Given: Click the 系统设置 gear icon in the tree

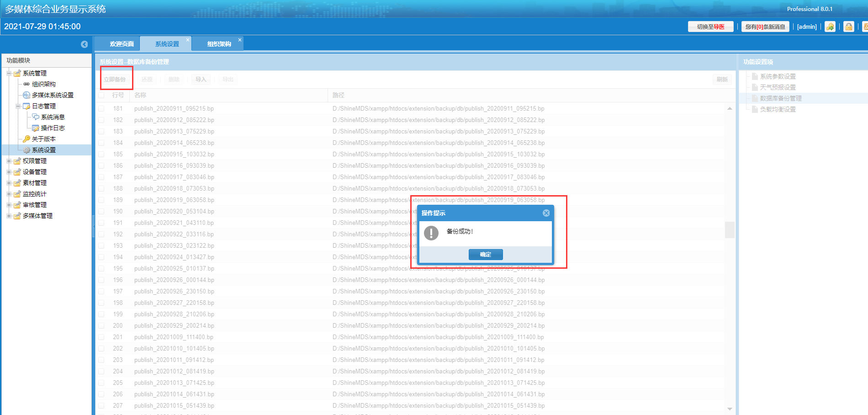Looking at the screenshot, I should [x=26, y=150].
